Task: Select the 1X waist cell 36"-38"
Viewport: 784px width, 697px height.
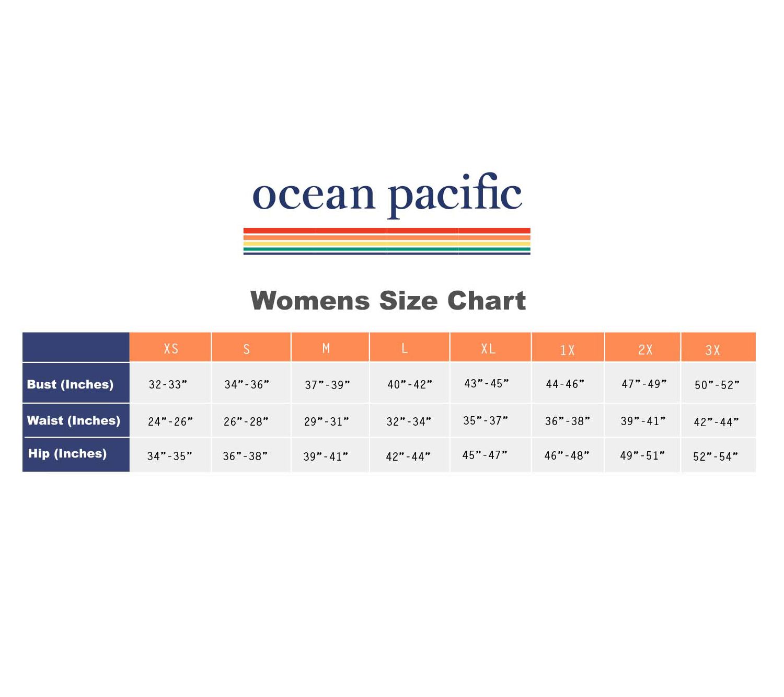Action: click(x=568, y=421)
